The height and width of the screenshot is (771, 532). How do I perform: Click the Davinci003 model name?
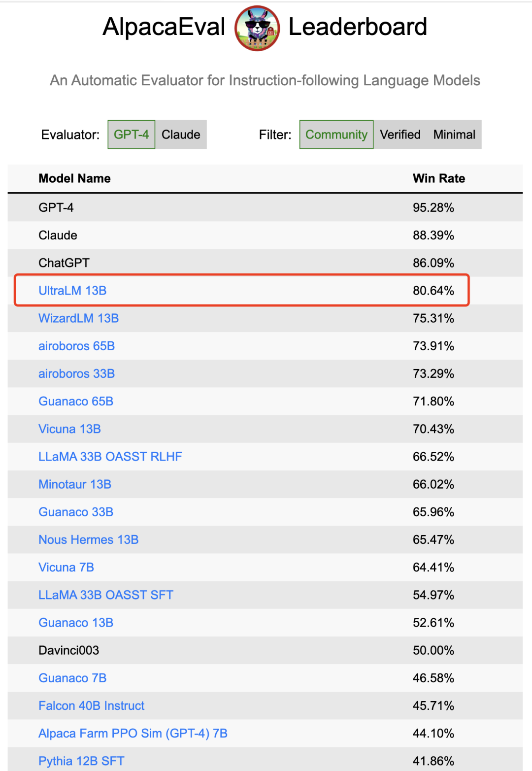[x=69, y=650]
